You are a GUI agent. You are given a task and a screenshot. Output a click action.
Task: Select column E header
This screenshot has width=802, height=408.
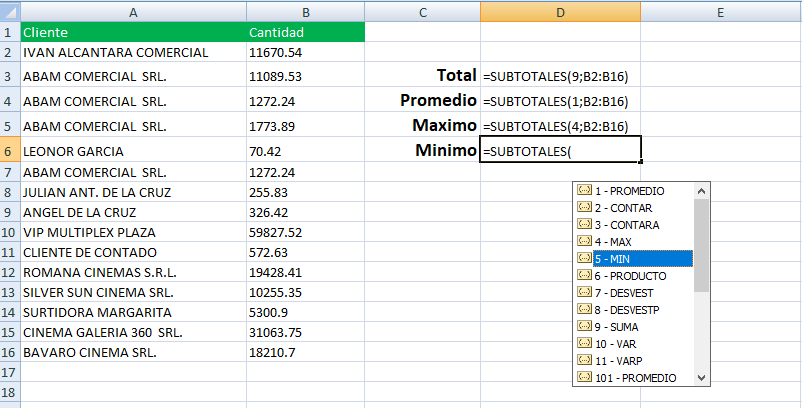(721, 12)
